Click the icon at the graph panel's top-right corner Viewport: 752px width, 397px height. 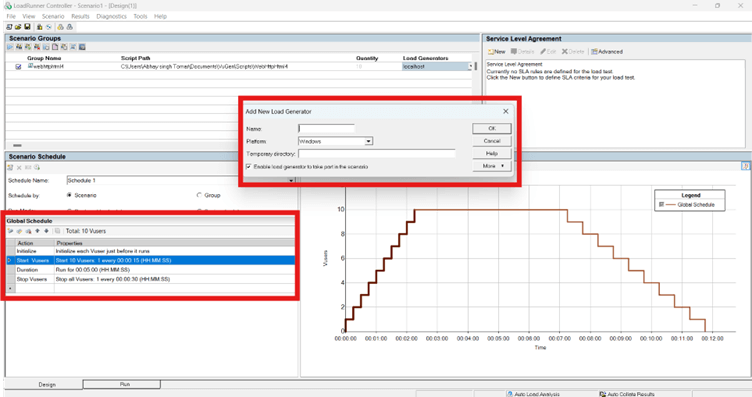(745, 166)
